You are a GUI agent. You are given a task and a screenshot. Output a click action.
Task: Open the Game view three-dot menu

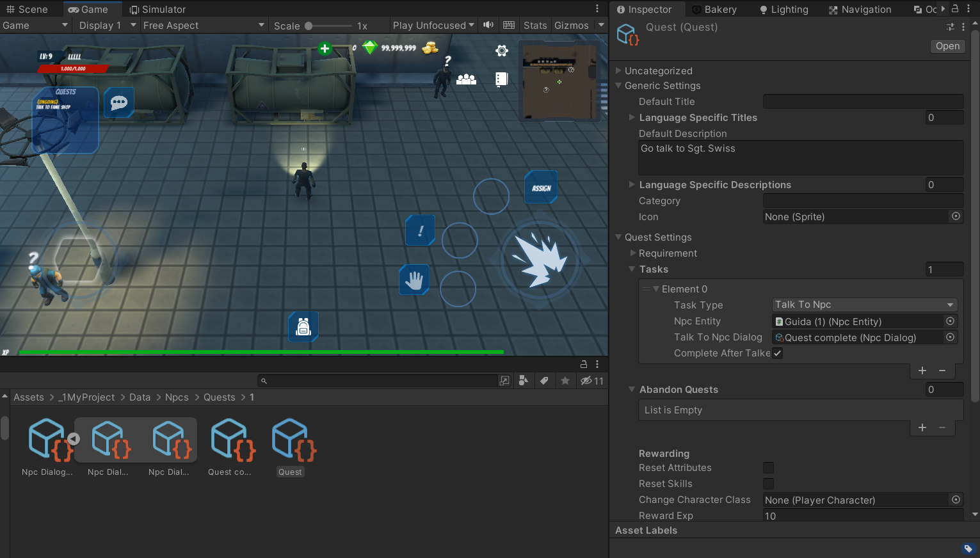pos(597,9)
